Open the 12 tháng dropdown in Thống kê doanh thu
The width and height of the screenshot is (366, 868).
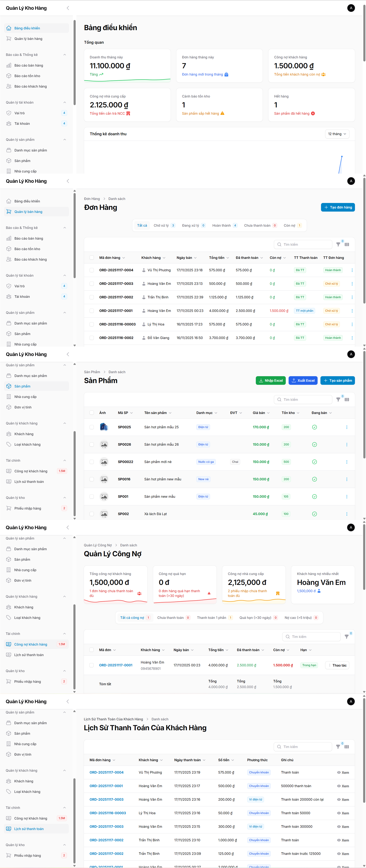(337, 134)
